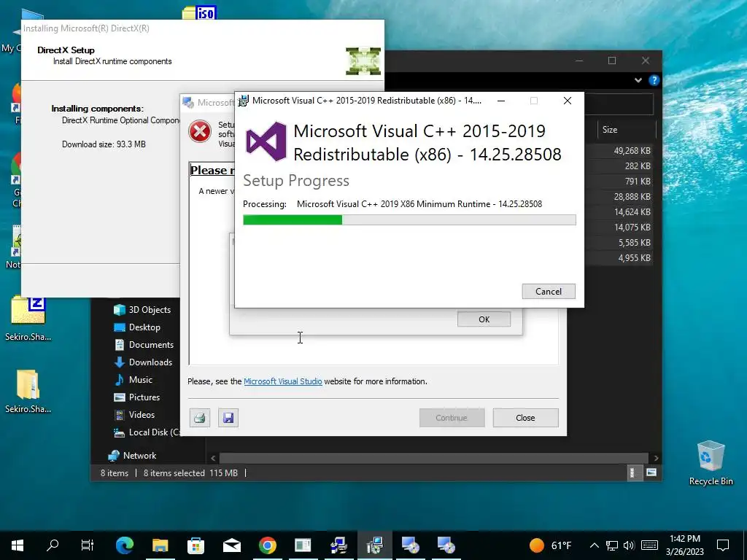Select Desktop in Explorer sidebar
The image size is (747, 560).
(x=136, y=327)
